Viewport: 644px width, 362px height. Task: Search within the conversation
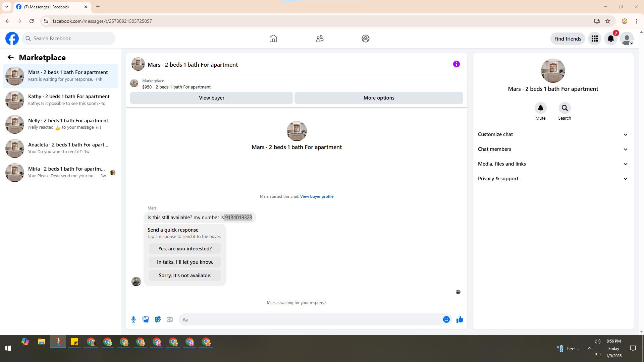click(x=565, y=108)
